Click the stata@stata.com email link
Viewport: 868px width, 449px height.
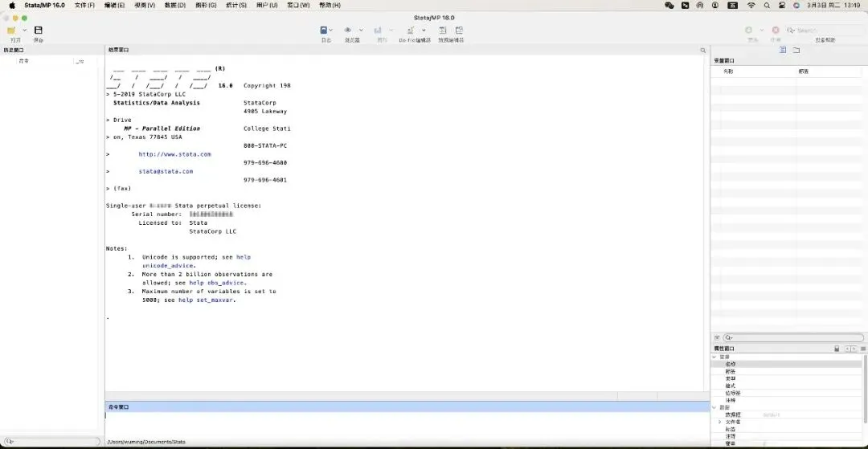(x=166, y=171)
